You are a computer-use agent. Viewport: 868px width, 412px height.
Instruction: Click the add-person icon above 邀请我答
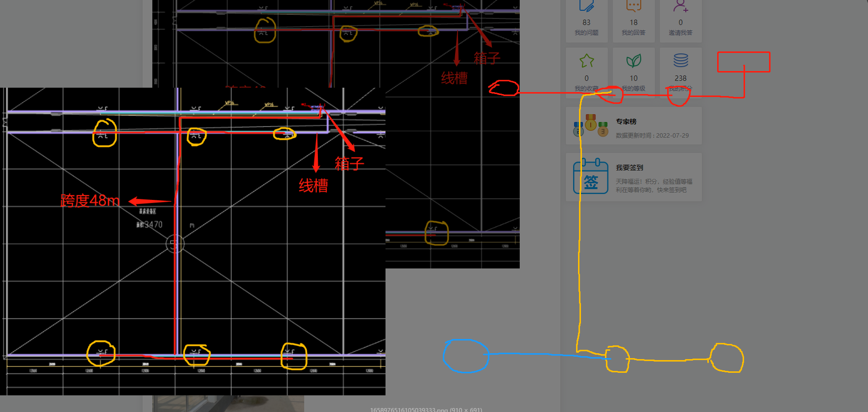[x=681, y=5]
